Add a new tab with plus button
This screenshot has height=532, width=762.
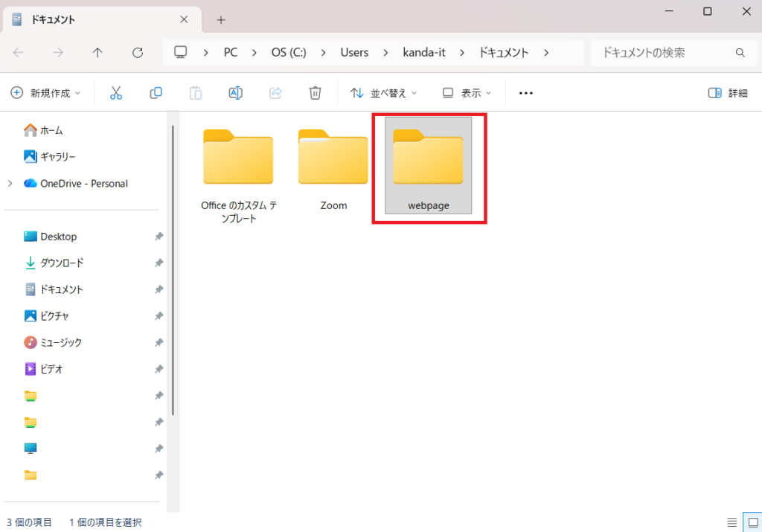220,20
